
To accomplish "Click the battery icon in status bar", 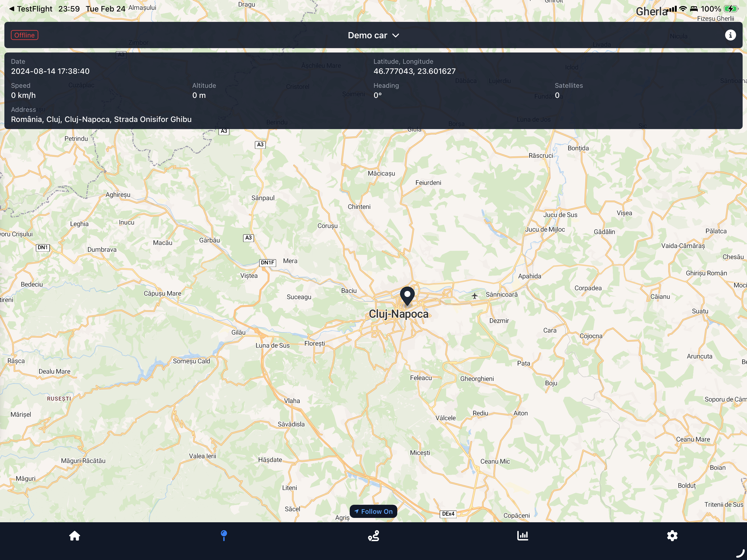I will [731, 9].
